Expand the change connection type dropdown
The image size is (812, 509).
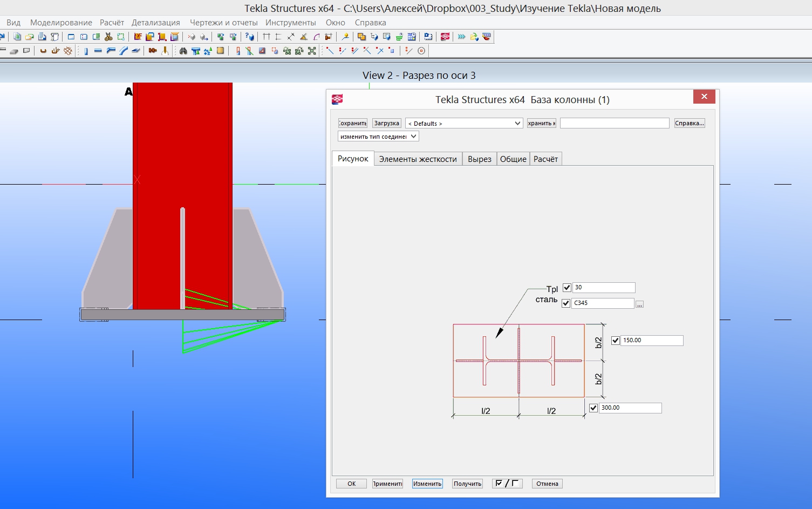pos(378,137)
